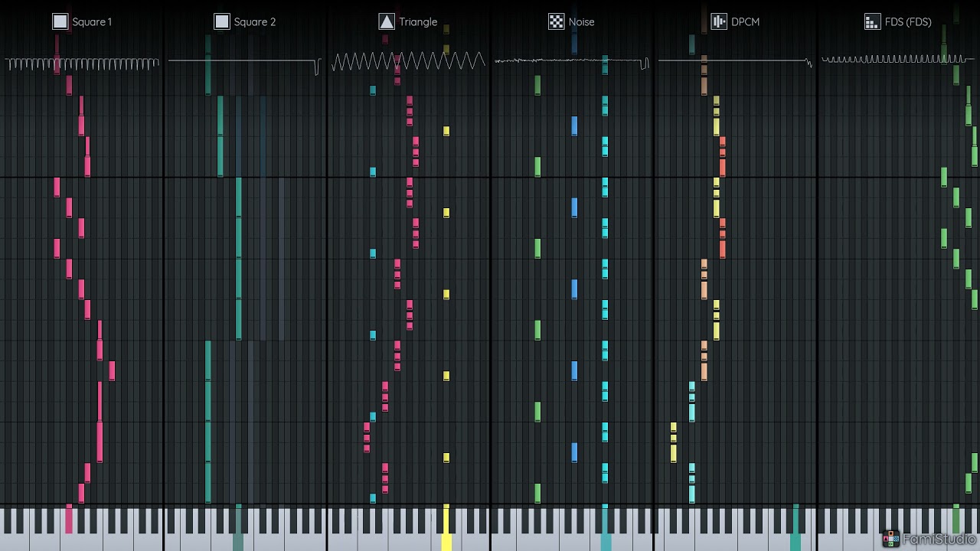Click the FamiStudio watermark text
The width and height of the screenshot is (980, 551).
(x=939, y=540)
